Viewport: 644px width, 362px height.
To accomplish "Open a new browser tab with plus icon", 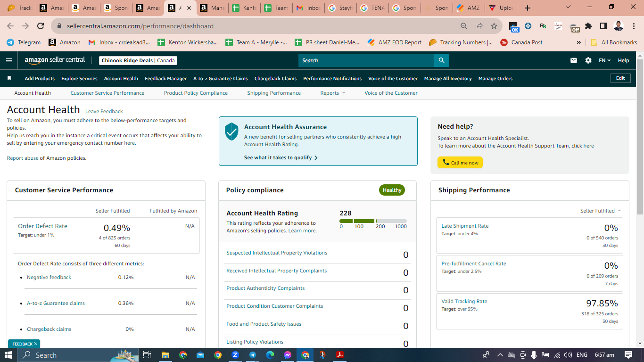I will [528, 8].
